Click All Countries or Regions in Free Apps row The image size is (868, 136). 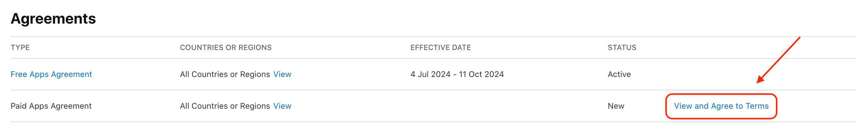[x=225, y=74]
